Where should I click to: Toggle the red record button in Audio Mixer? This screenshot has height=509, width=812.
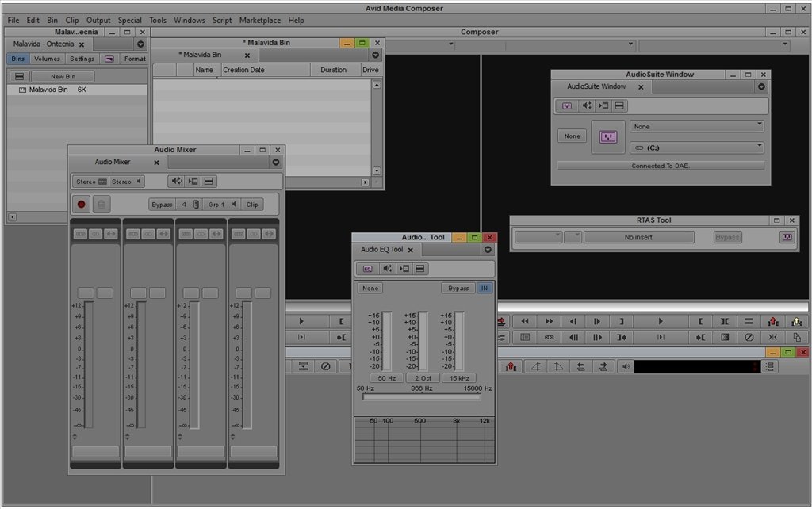click(x=82, y=204)
